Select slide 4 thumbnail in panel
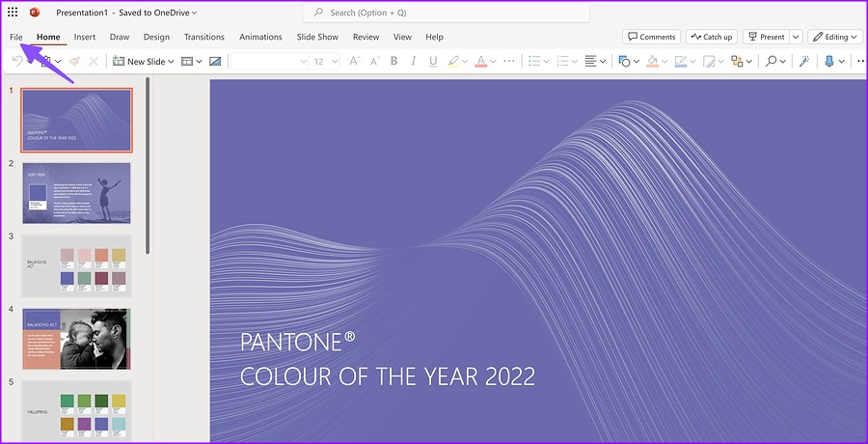Viewport: 868px width, 444px height. (x=76, y=339)
